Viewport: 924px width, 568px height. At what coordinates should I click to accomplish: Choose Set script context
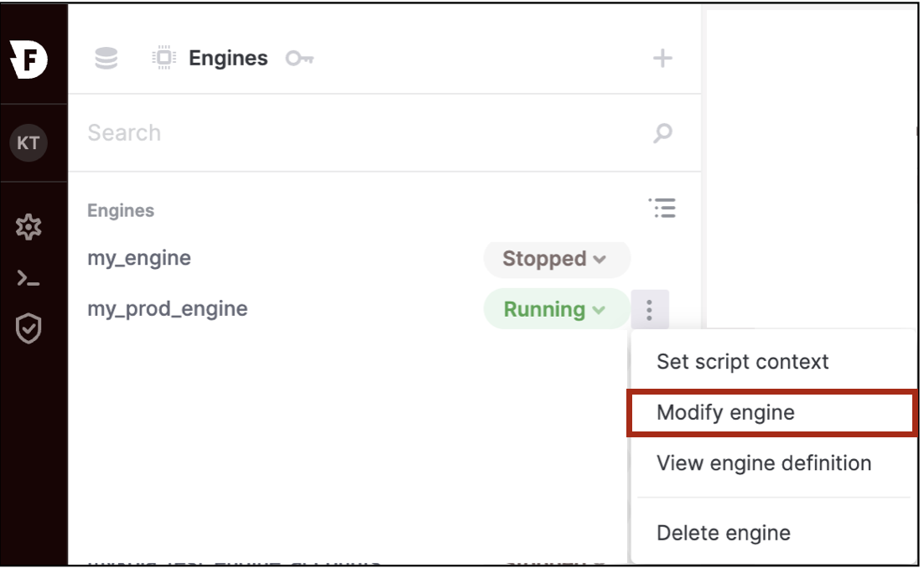(743, 361)
